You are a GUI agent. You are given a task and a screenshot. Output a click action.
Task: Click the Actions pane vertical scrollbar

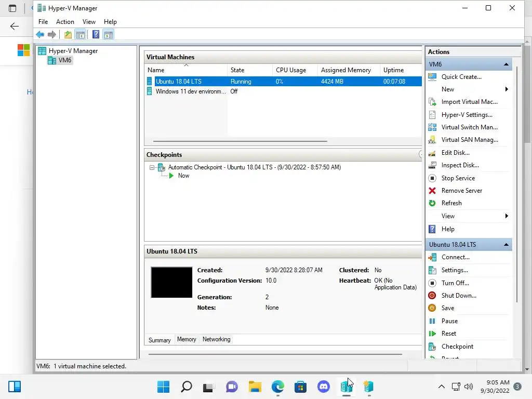(x=517, y=183)
